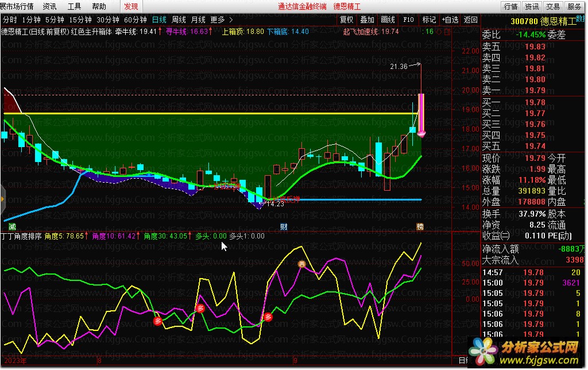
Task: Click the diamond icon beside the green 16
Action: (x=439, y=32)
